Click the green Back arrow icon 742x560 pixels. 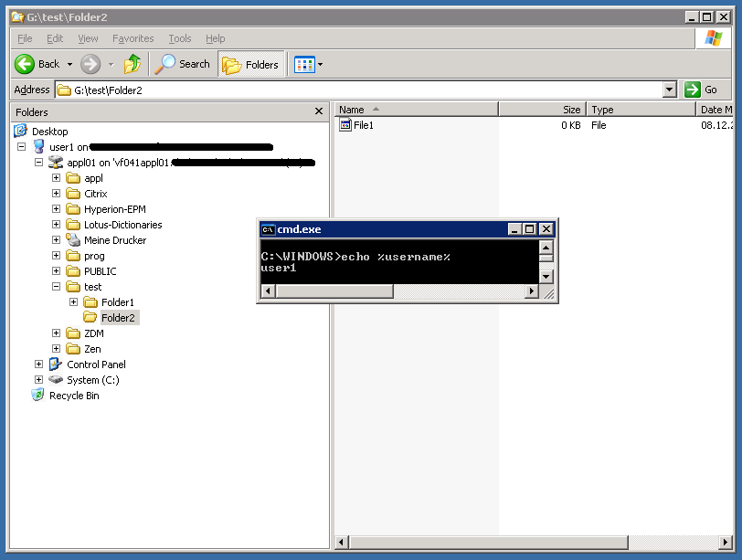[25, 64]
